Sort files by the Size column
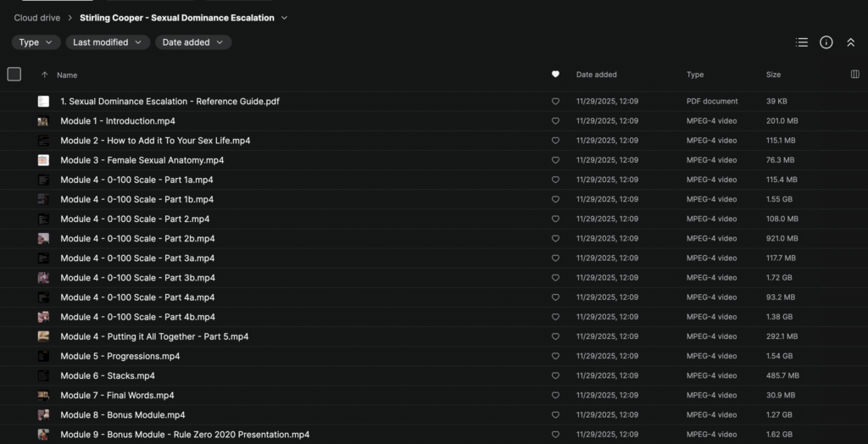This screenshot has height=444, width=868. pos(773,75)
